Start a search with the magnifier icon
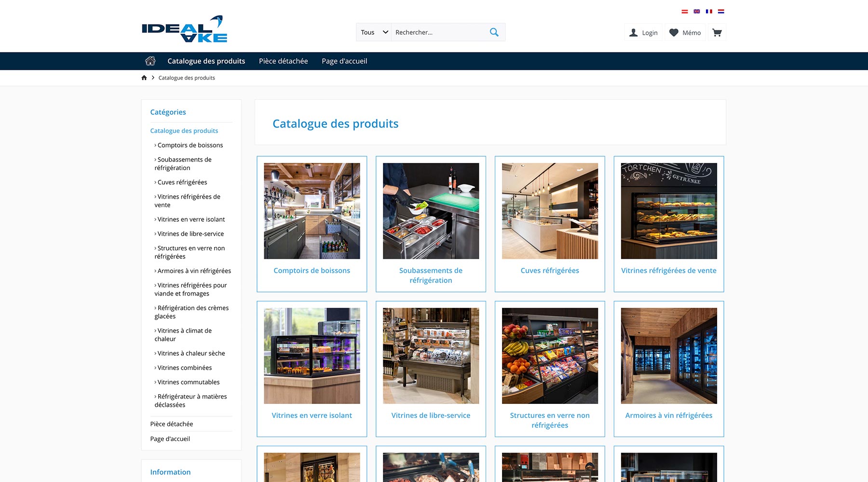Image resolution: width=868 pixels, height=482 pixels. (x=493, y=32)
